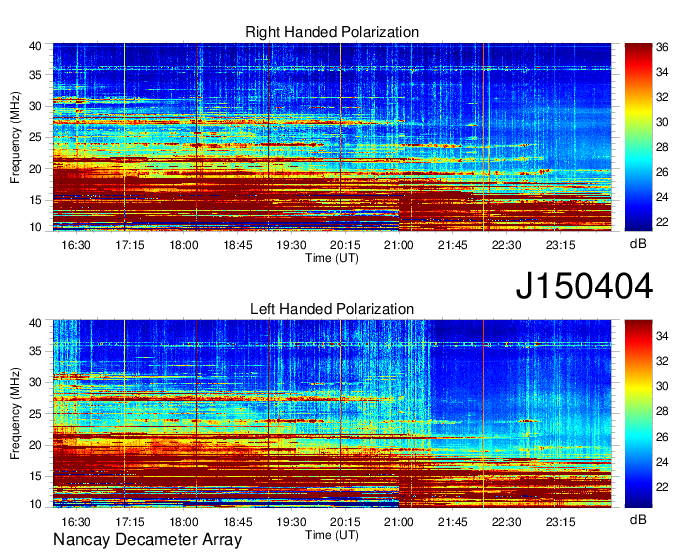Click the "10" frequency tick of Right Handed plot

coord(36,227)
